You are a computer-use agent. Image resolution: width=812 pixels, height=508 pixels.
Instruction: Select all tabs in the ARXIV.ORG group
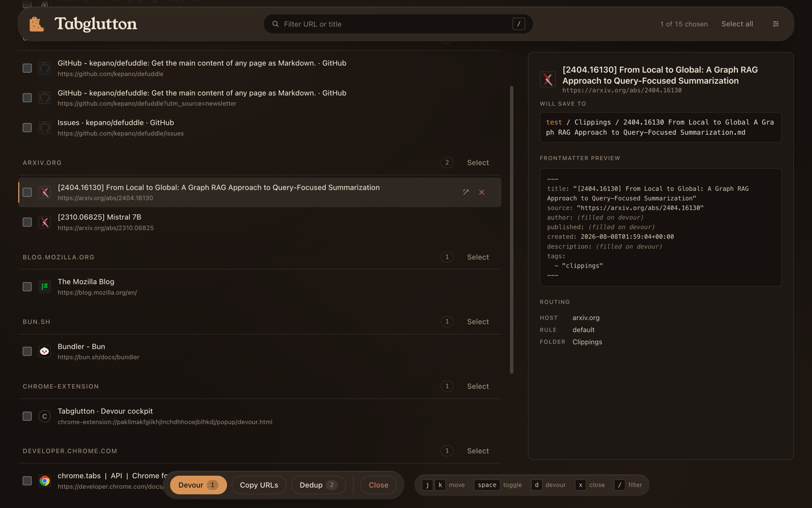tap(478, 163)
